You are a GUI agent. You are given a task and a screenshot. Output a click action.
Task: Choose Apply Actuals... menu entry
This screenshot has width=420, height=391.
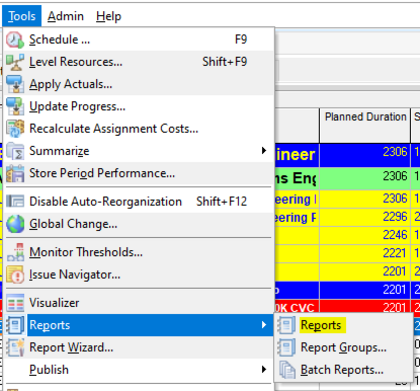138,84
